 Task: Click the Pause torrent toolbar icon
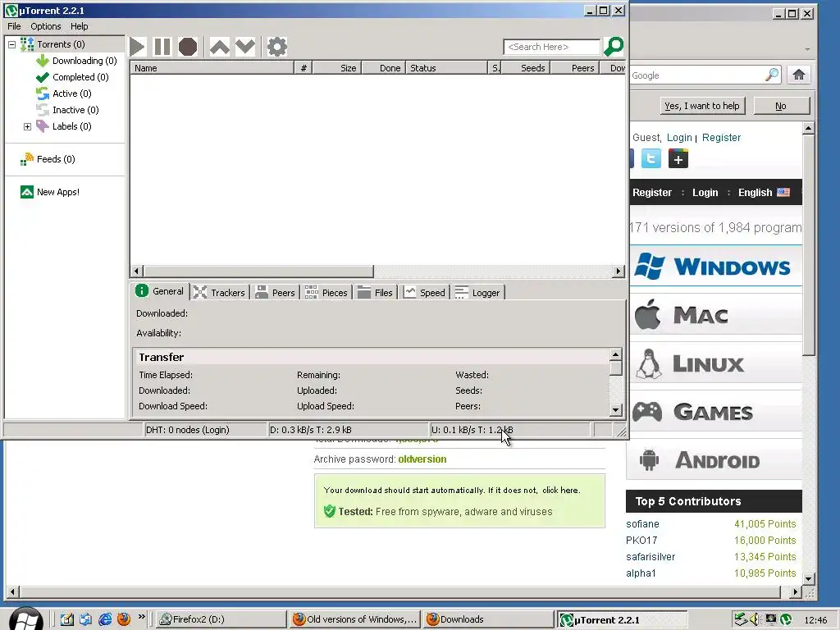162,47
